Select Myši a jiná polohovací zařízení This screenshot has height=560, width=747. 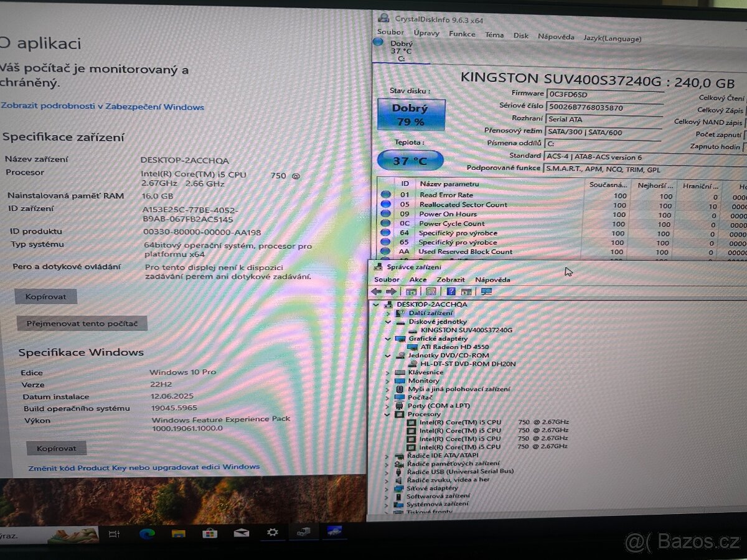click(459, 389)
